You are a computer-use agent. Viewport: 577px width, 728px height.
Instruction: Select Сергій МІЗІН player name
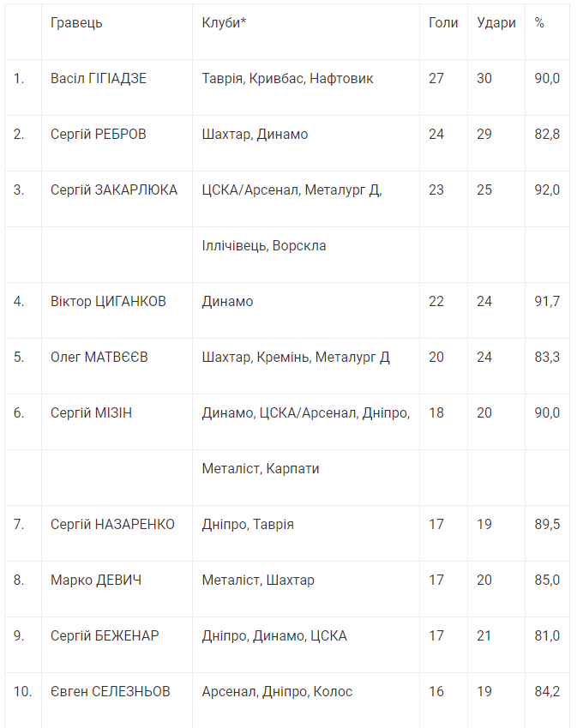click(x=92, y=413)
